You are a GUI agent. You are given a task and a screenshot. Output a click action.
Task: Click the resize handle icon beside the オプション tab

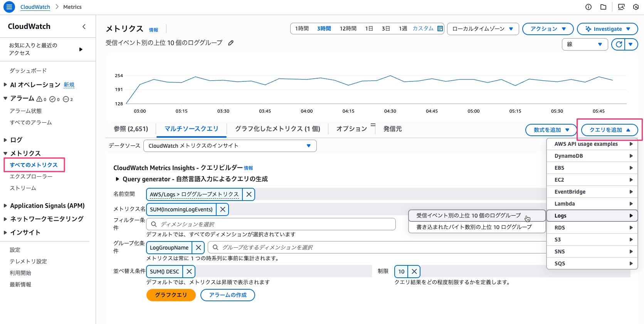pyautogui.click(x=373, y=125)
